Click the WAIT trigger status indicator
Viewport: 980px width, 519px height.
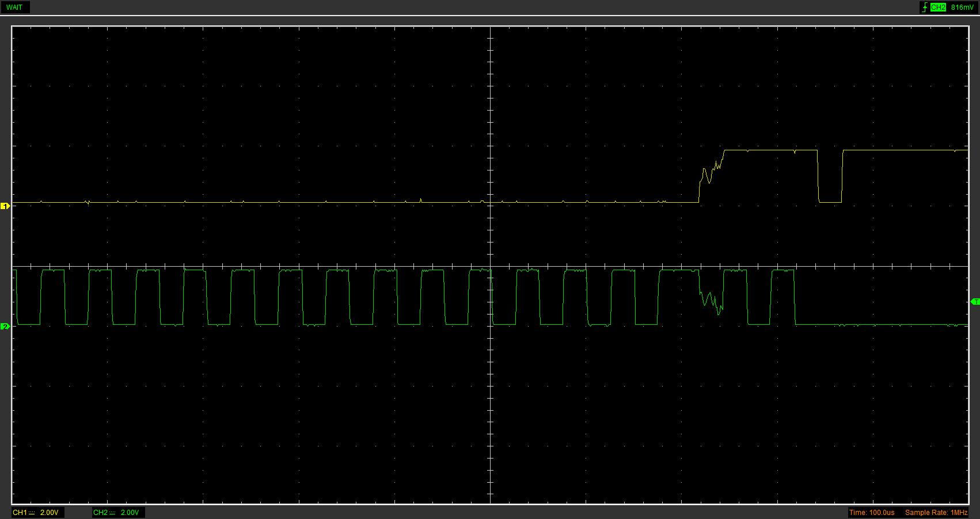point(14,7)
